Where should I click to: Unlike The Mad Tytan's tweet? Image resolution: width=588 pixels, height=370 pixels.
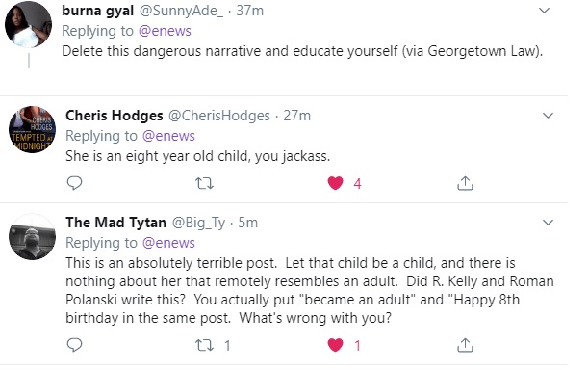pos(335,345)
